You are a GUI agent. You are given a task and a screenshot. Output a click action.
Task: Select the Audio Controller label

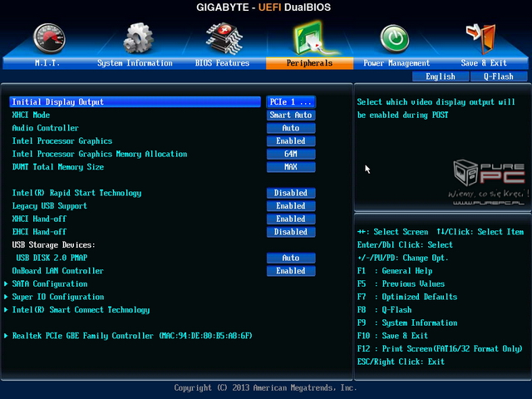click(45, 128)
